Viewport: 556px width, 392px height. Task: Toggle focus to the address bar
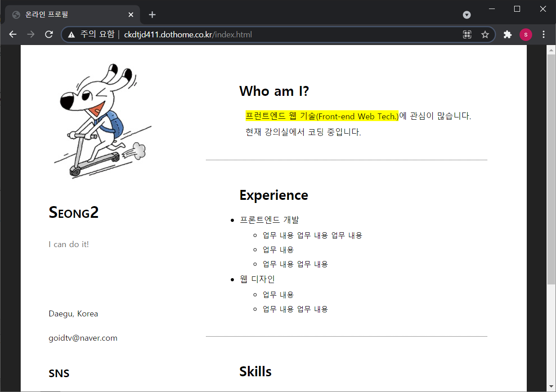pyautogui.click(x=270, y=34)
